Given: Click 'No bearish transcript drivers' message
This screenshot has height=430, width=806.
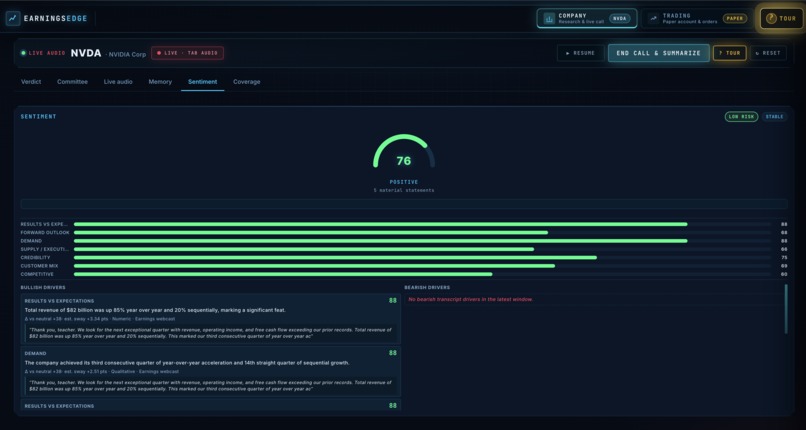Looking at the screenshot, I should pyautogui.click(x=470, y=299).
